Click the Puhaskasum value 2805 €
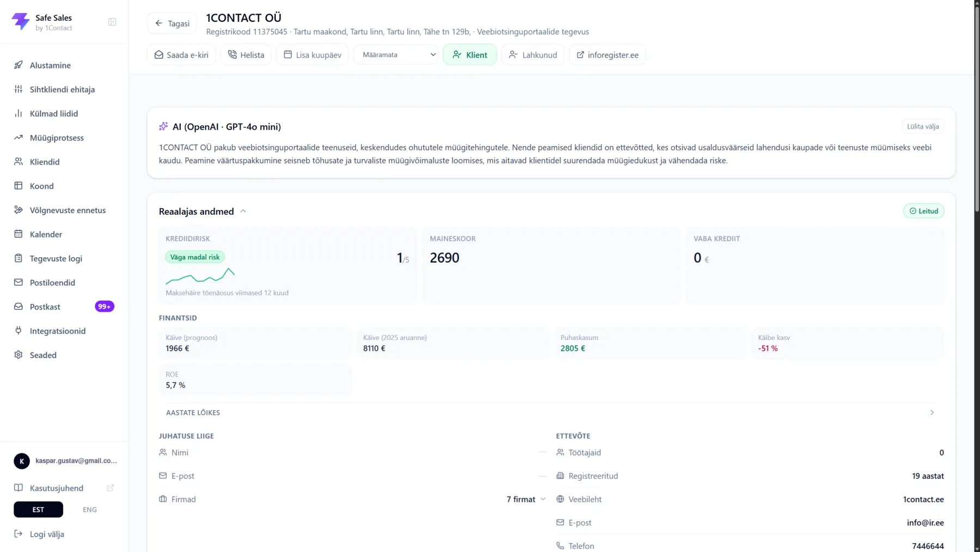 click(x=573, y=348)
